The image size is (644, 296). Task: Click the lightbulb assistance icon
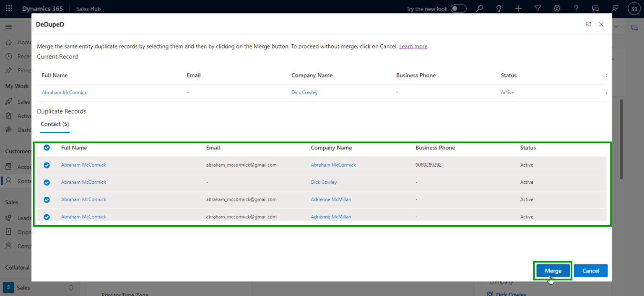(499, 8)
